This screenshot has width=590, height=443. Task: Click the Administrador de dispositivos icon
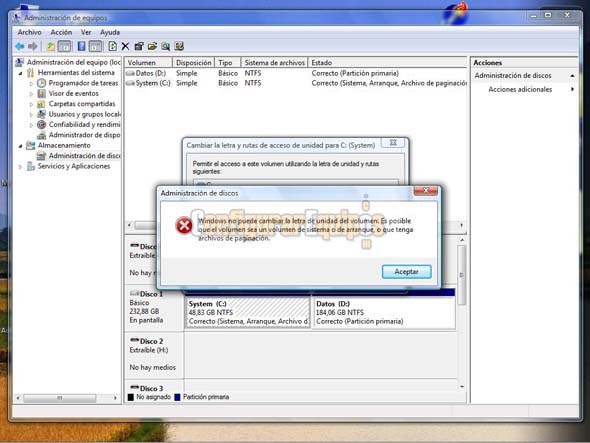41,135
